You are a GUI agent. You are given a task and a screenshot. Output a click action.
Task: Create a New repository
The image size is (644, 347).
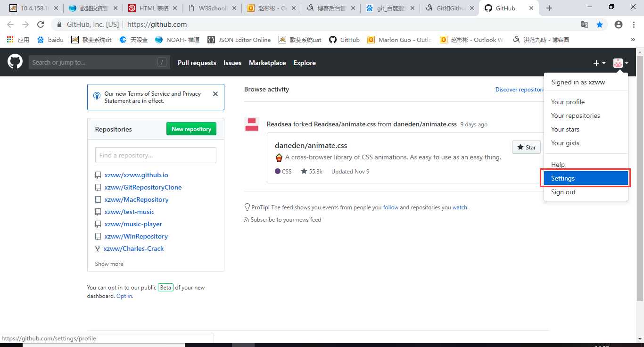(191, 129)
